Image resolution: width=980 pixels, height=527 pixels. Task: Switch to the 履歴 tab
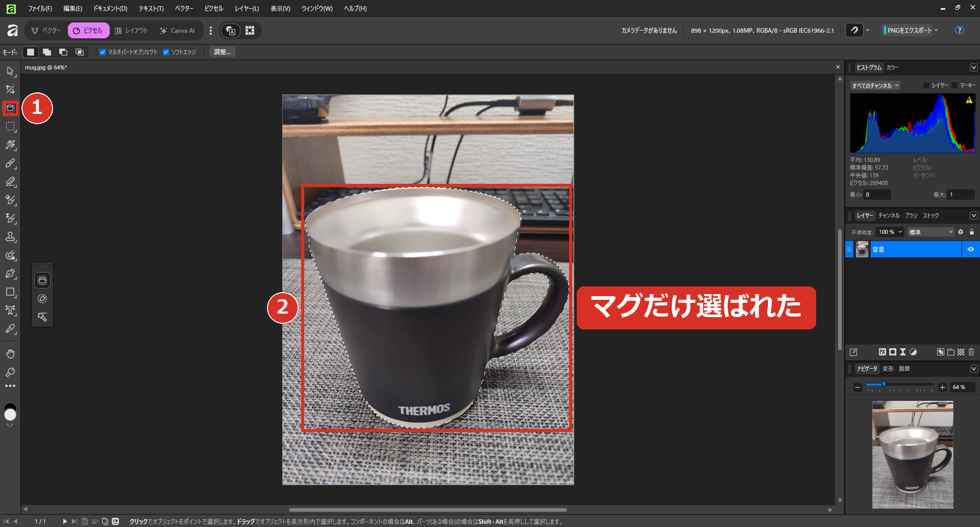[x=904, y=369]
